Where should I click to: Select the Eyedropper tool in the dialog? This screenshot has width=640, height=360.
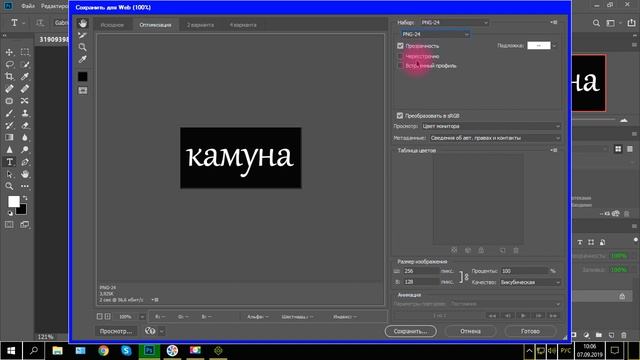coord(83,60)
